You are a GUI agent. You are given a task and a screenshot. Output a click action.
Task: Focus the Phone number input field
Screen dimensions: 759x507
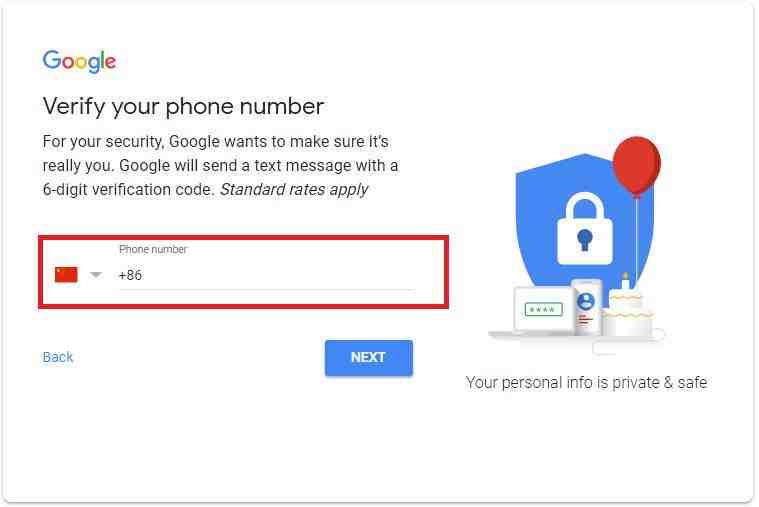(x=267, y=275)
